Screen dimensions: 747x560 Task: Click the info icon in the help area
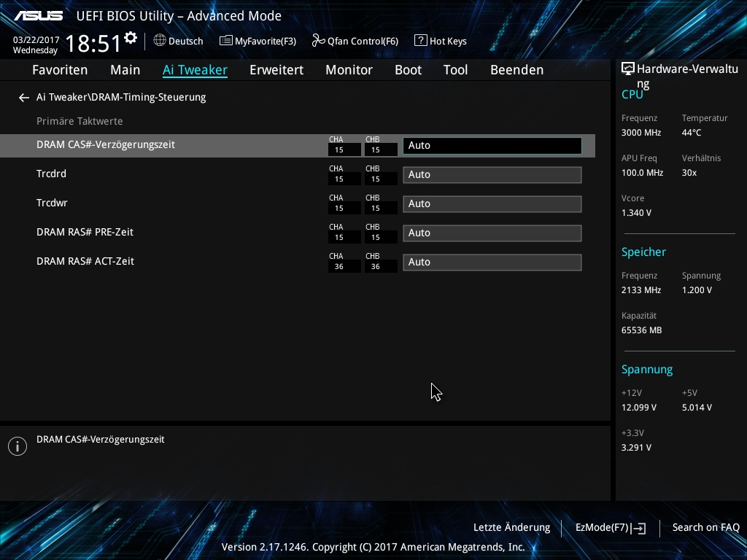pos(18,446)
